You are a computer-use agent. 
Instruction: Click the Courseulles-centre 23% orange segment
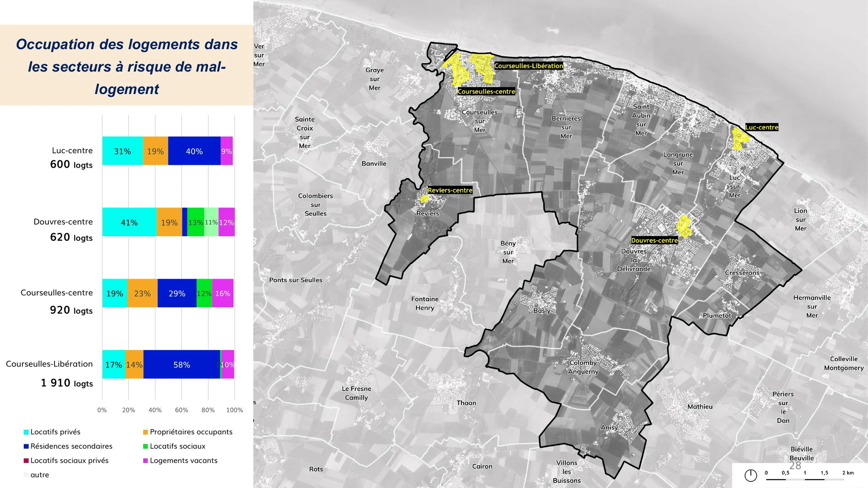point(142,293)
